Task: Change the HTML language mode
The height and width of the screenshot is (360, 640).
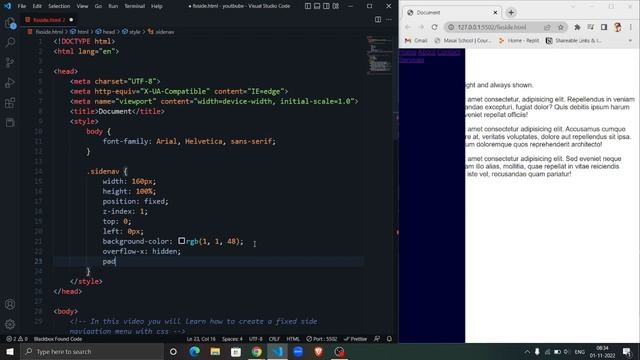Action: (x=293, y=339)
